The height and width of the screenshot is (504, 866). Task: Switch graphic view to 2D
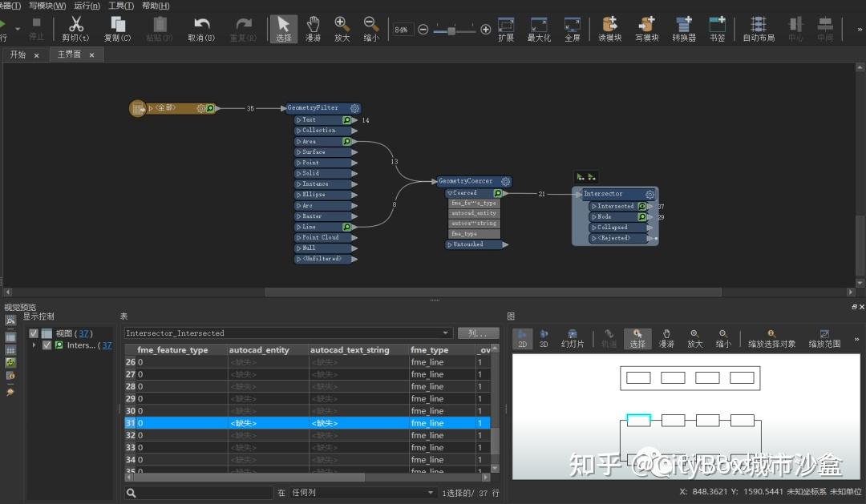pos(523,338)
